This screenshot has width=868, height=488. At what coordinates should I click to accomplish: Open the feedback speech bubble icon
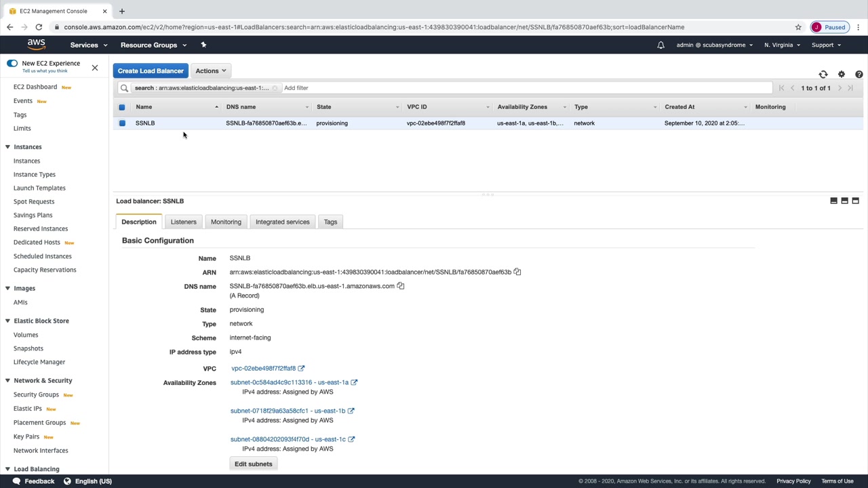pyautogui.click(x=16, y=481)
